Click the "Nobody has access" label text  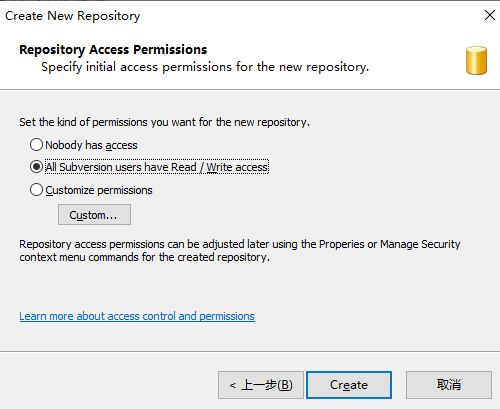coord(91,145)
